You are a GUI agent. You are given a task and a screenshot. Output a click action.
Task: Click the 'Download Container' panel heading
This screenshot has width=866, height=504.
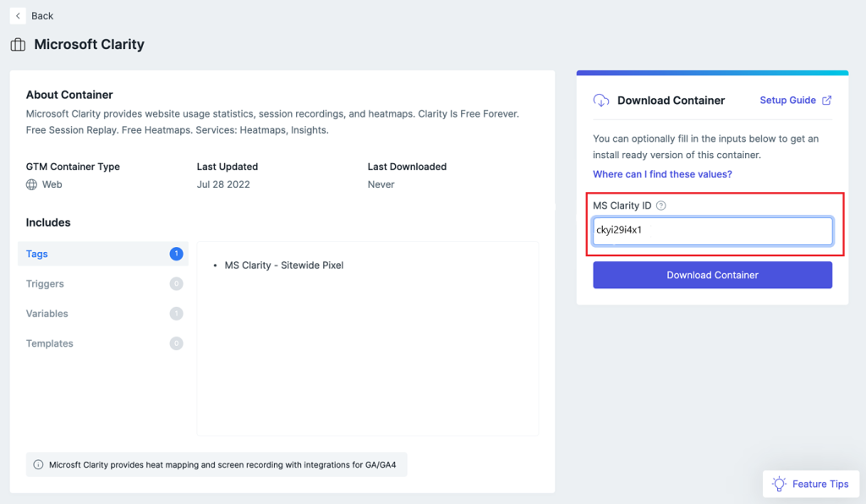(x=671, y=101)
